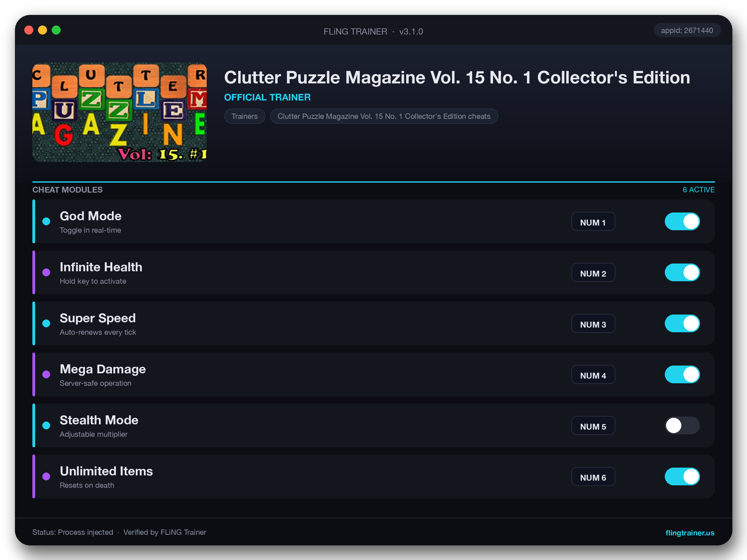The image size is (747, 560).
Task: Click the Auto-renews every tick description
Action: [x=98, y=332]
